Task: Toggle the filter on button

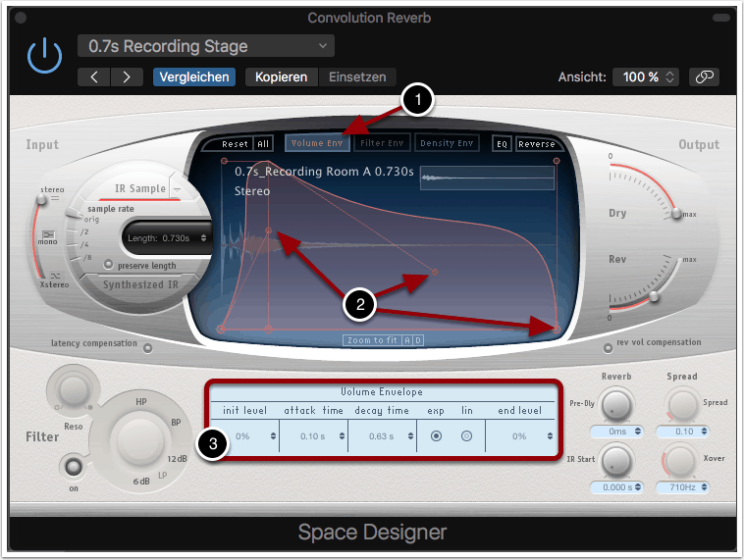Action: click(70, 464)
